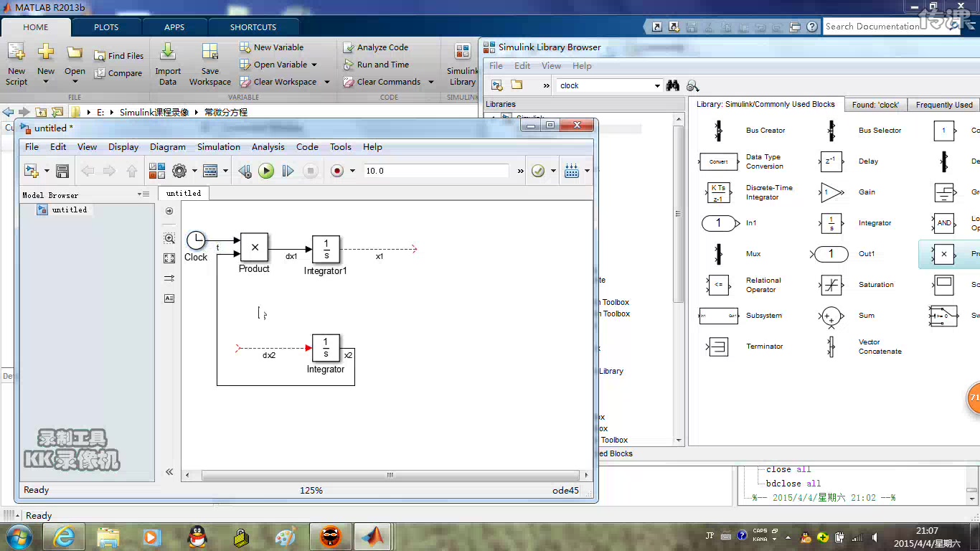Click the Step Back button in the Simulink toolbar
Image resolution: width=980 pixels, height=551 pixels.
point(245,171)
